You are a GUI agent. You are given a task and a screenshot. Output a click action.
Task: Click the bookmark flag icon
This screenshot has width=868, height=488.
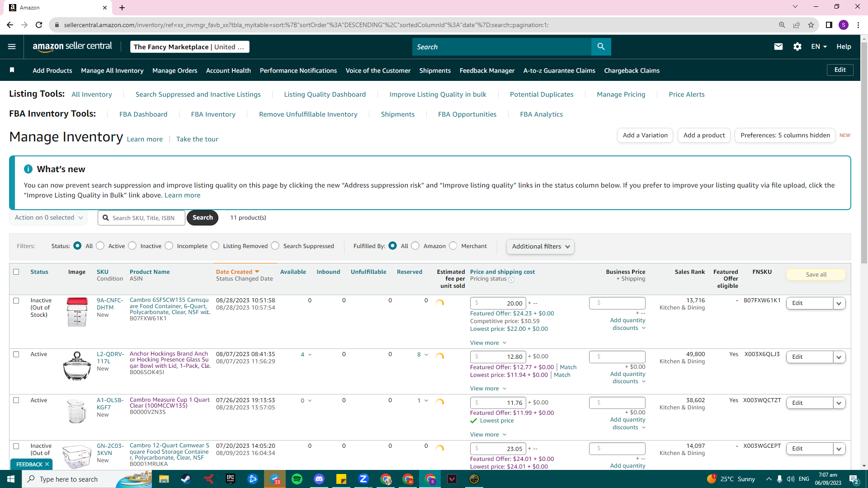(12, 70)
